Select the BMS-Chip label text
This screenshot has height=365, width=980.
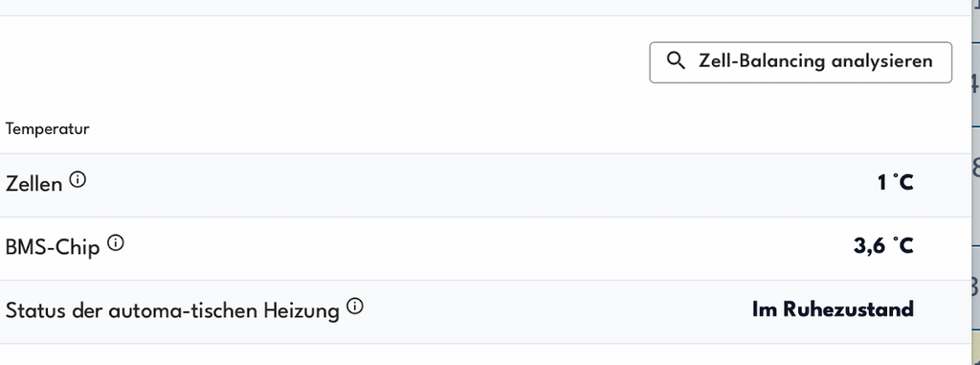tap(53, 247)
